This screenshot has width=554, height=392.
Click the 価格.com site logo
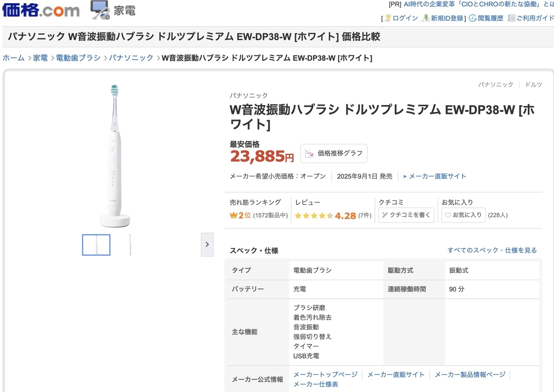click(41, 9)
